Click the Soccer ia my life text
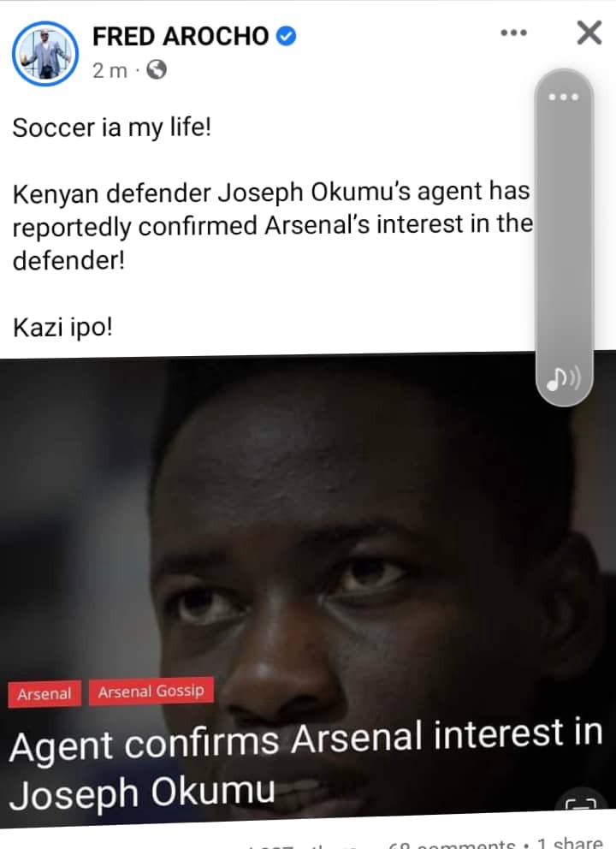Viewport: 616px width, 849px height. point(111,128)
